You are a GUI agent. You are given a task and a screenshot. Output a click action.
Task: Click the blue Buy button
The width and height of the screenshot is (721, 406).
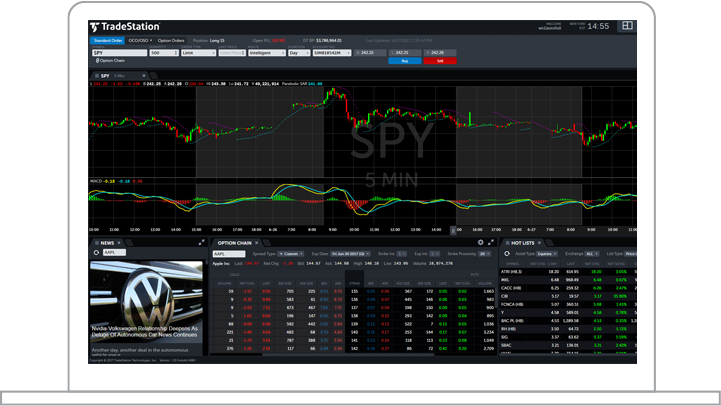pos(405,61)
